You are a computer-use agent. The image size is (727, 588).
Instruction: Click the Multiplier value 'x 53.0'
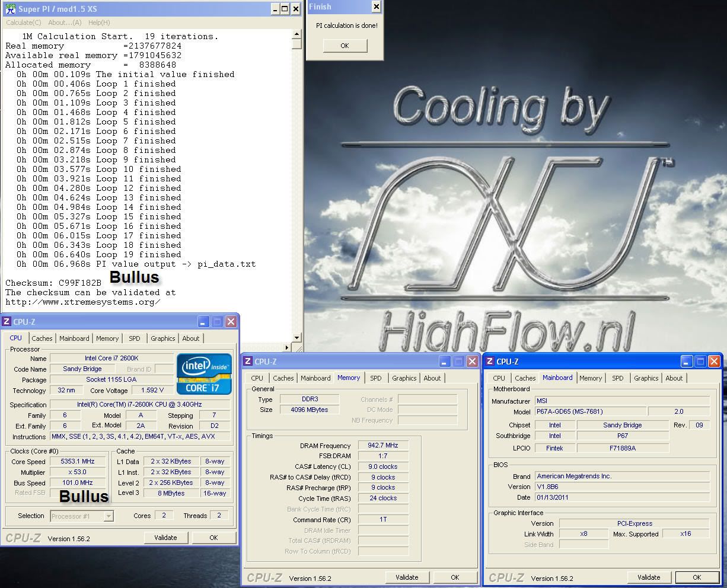click(78, 472)
